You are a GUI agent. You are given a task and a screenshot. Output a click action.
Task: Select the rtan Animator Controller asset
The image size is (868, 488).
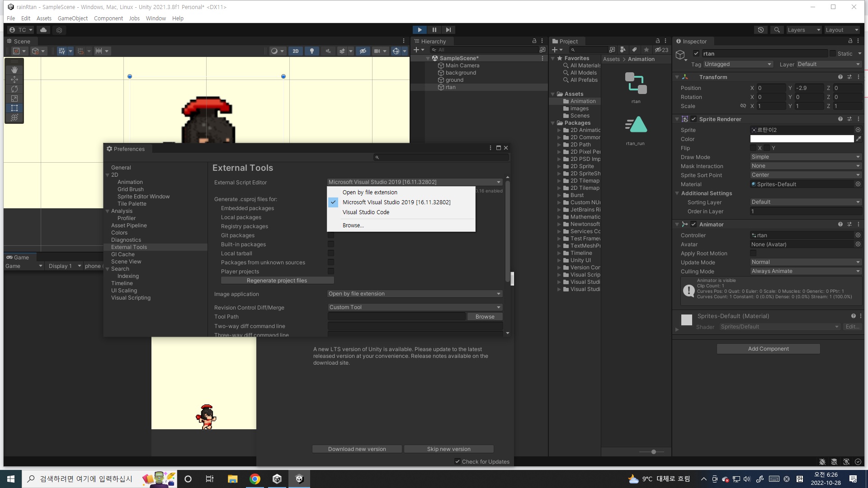636,88
